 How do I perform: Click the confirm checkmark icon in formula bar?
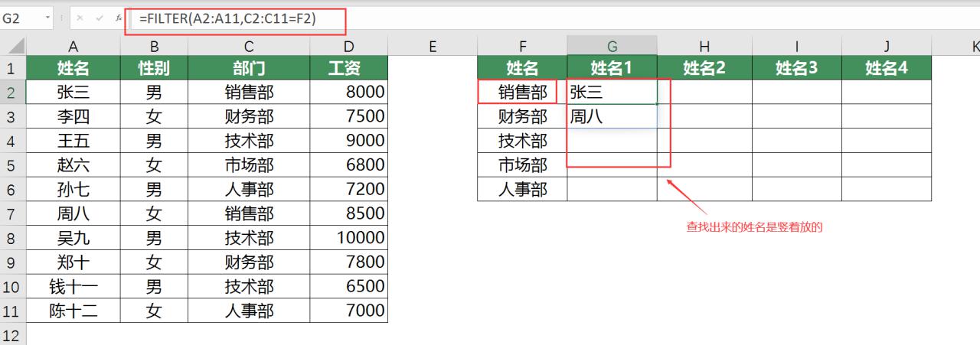(99, 18)
